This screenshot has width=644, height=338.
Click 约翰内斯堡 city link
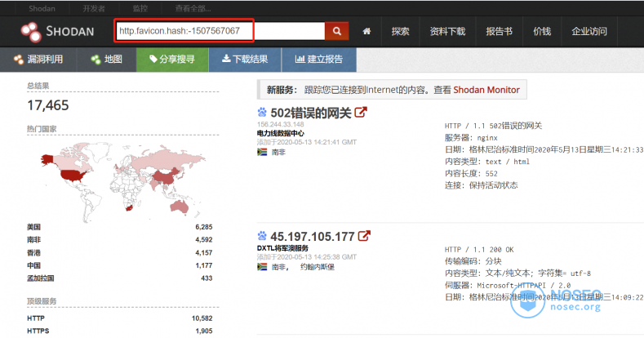pos(317,267)
